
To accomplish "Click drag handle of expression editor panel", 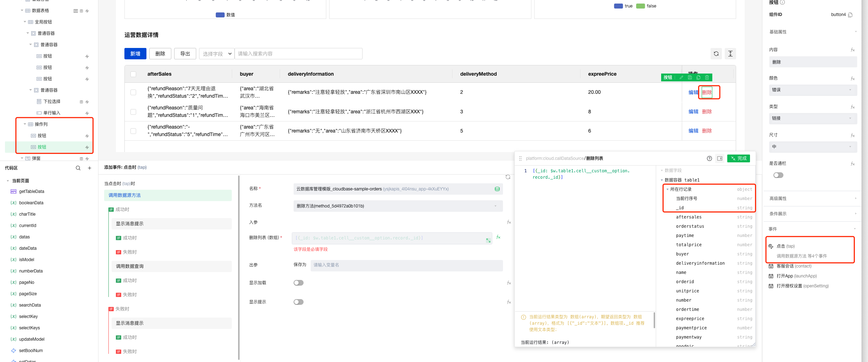I will coord(520,158).
